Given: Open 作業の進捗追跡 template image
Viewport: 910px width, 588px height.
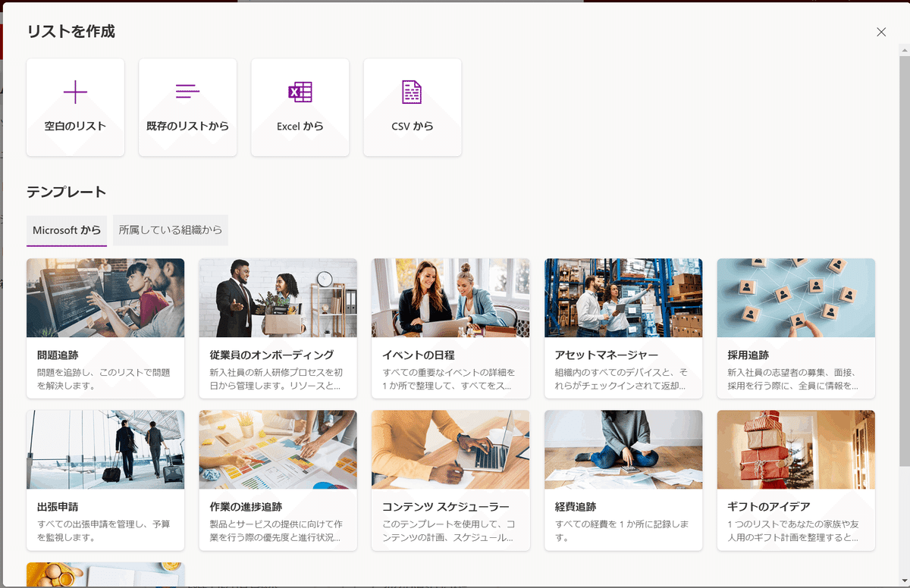Looking at the screenshot, I should [x=278, y=450].
